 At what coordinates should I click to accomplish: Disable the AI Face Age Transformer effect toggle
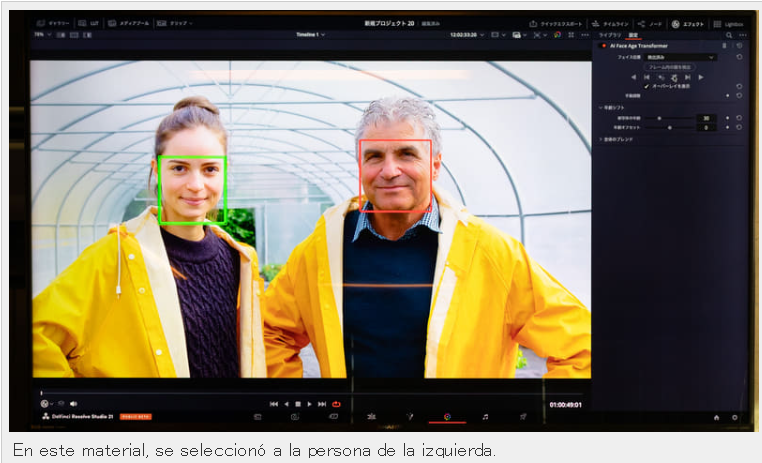(x=604, y=46)
